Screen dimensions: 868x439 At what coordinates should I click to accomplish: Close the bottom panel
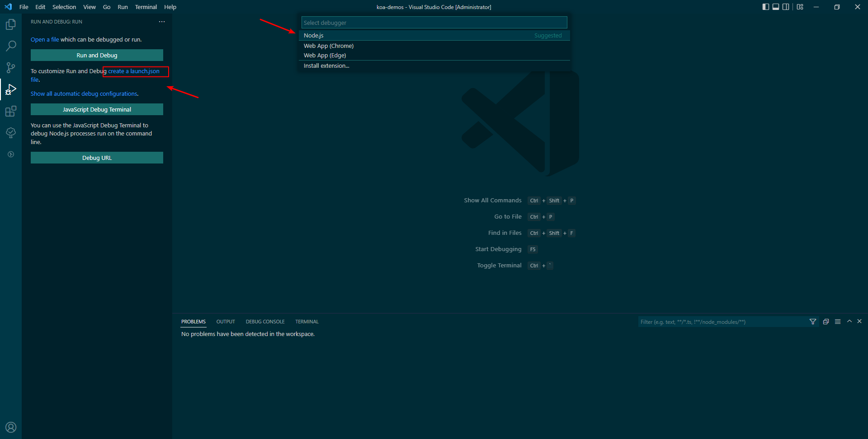coord(859,321)
